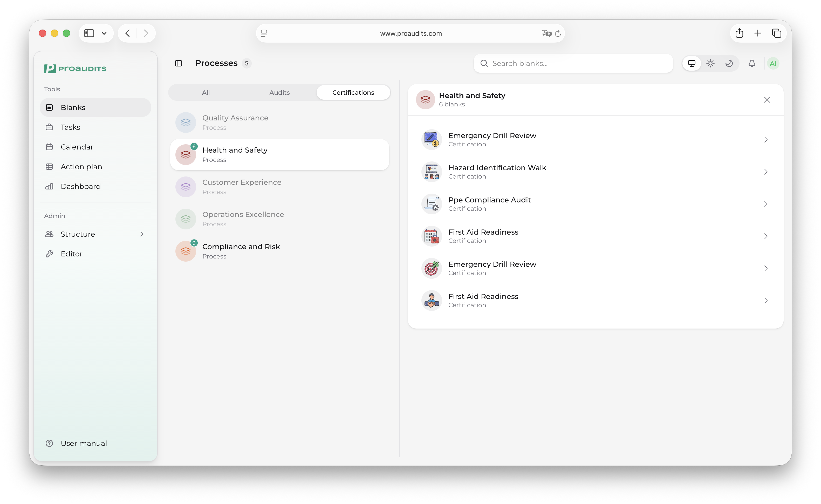Viewport: 821px width, 504px height.
Task: Open Hazard Identification Walk certification icon
Action: point(432,172)
